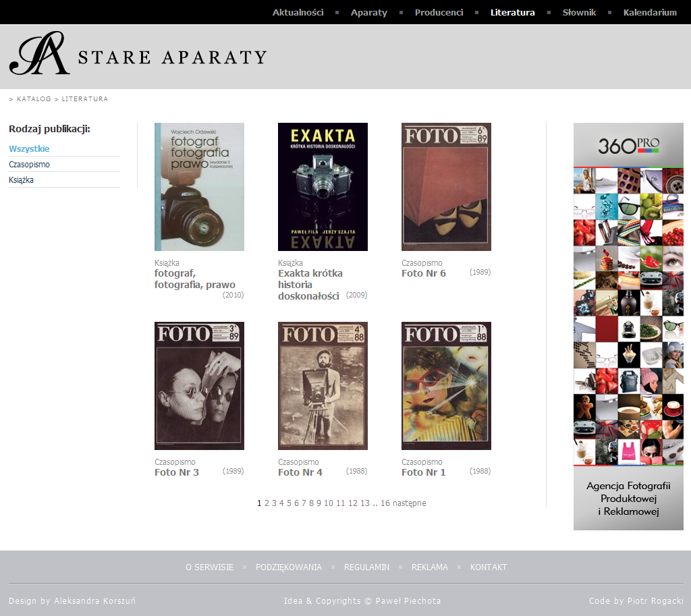Click the fotograf fotografia prawo book cover
The image size is (691, 616).
[x=199, y=187]
